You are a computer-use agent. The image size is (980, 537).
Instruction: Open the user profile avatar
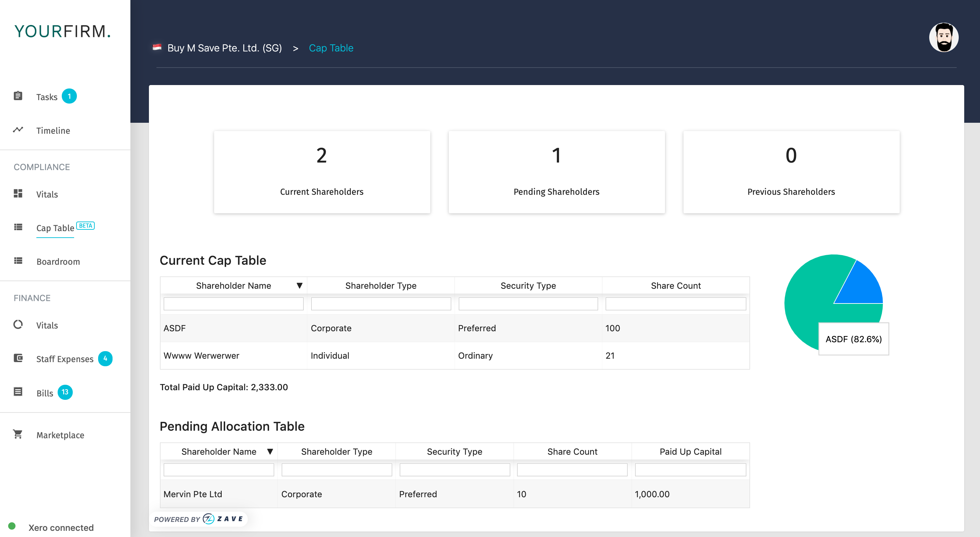[944, 37]
